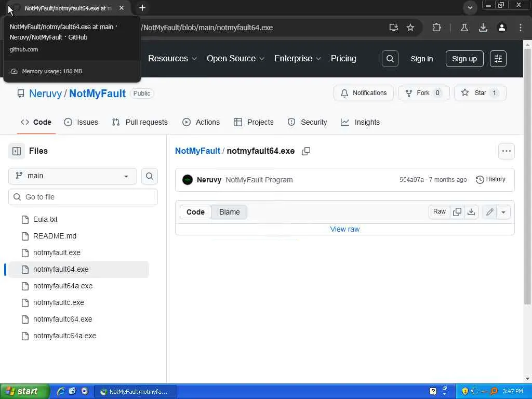Click the Notifications button
This screenshot has width=532, height=399.
[363, 93]
